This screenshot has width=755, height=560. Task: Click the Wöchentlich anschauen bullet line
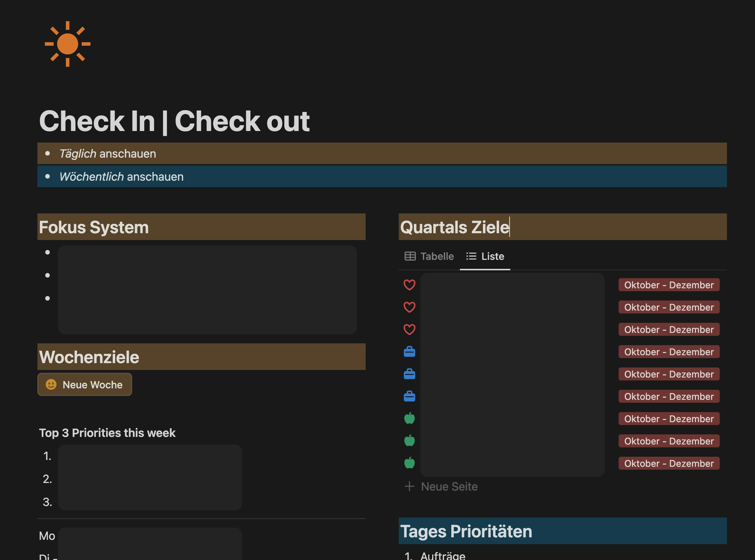(382, 176)
